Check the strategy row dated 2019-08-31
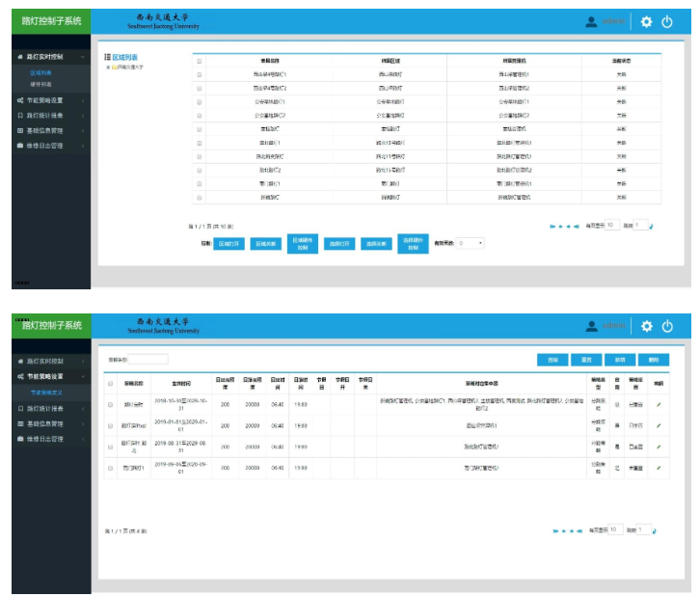 110,447
